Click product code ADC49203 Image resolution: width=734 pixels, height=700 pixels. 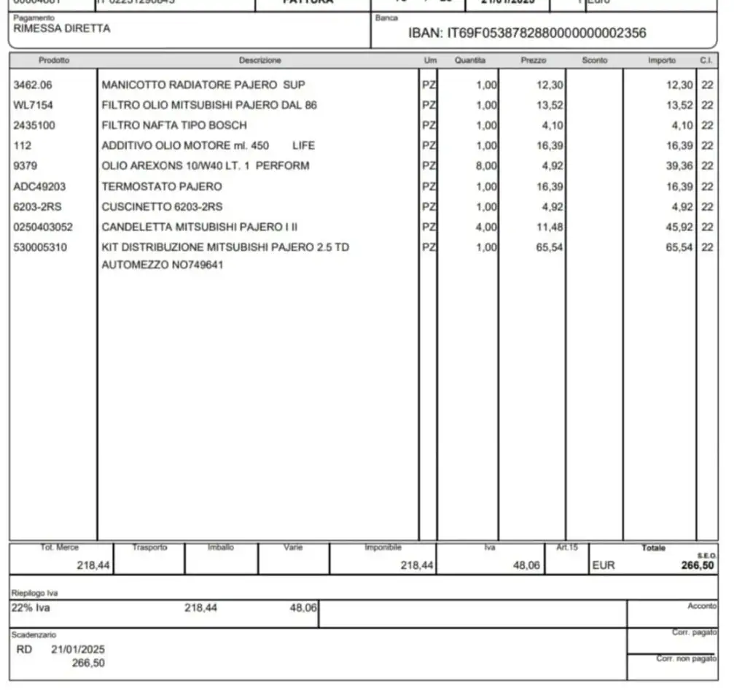tap(39, 187)
